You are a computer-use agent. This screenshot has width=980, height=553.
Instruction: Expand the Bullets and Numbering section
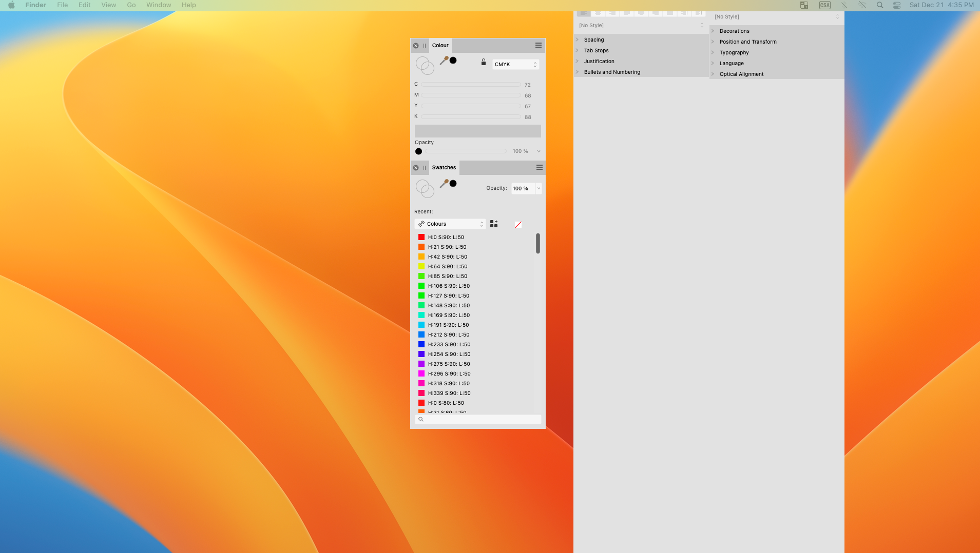click(641, 72)
